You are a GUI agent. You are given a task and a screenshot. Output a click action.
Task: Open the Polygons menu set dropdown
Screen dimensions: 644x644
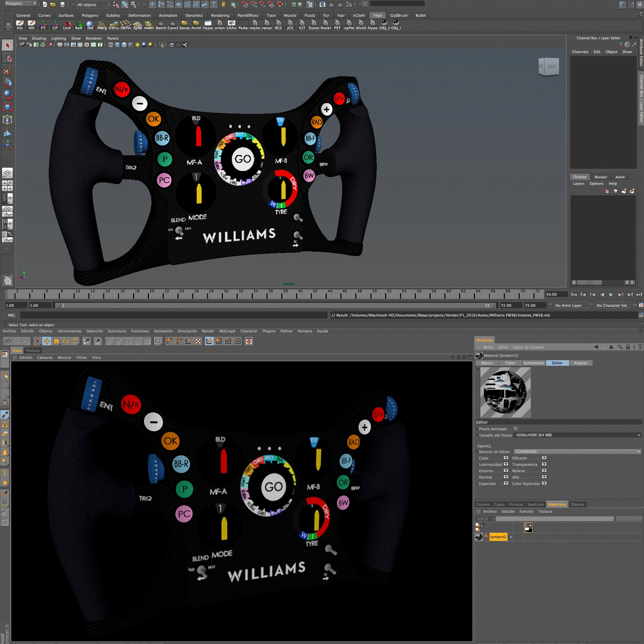click(x=20, y=3)
